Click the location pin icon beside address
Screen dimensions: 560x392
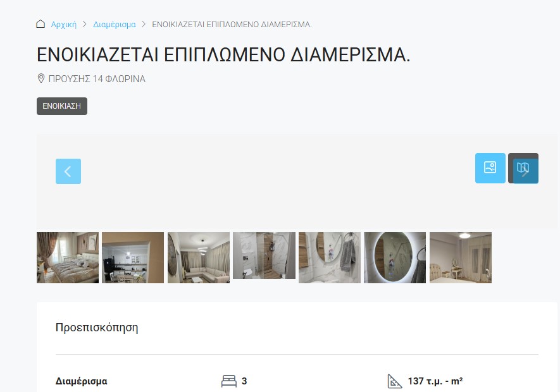coord(41,78)
